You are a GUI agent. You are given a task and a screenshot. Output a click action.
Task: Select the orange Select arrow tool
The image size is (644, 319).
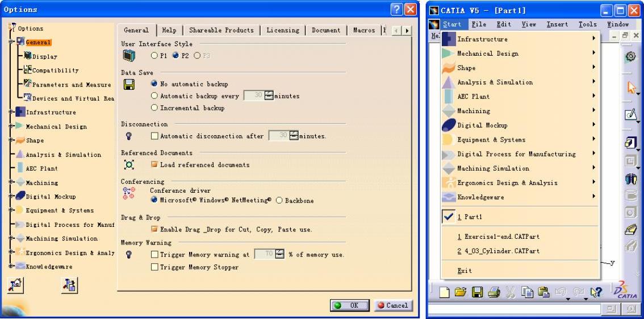click(x=632, y=87)
